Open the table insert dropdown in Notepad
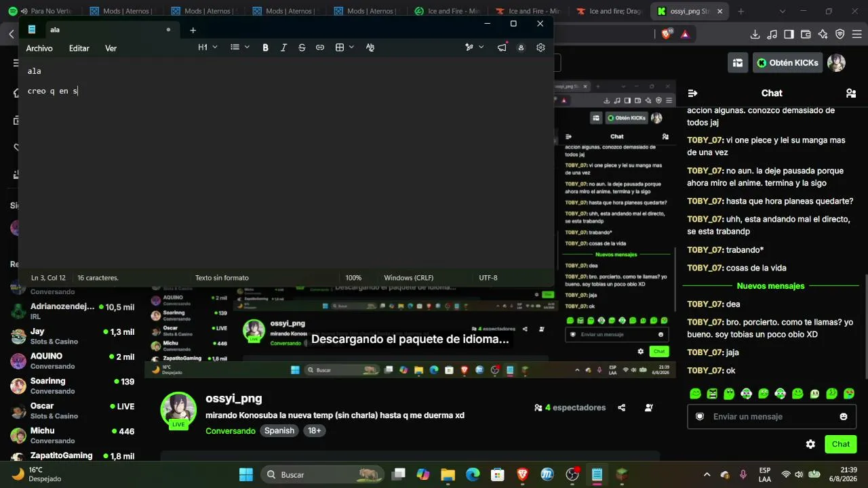 [344, 47]
